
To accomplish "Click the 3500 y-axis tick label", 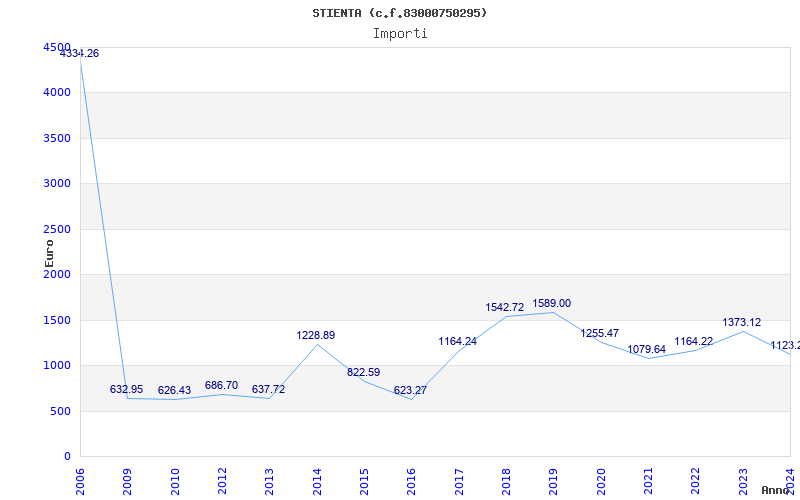I will coord(57,138).
